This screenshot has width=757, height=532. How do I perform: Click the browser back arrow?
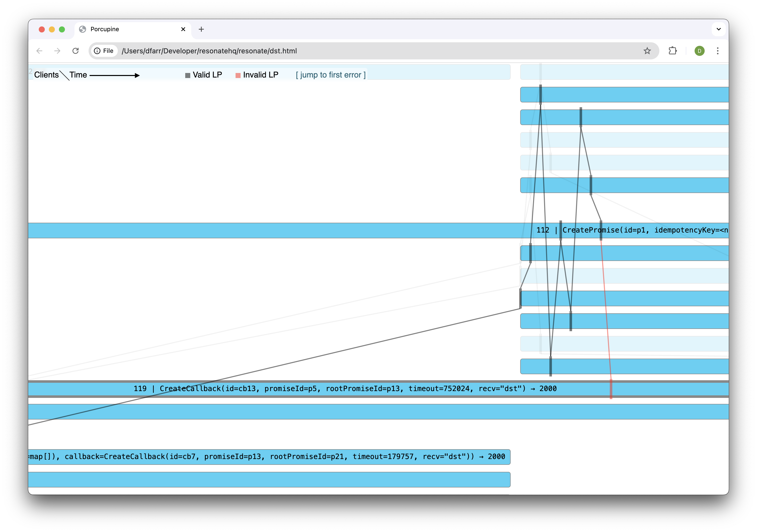pyautogui.click(x=39, y=51)
